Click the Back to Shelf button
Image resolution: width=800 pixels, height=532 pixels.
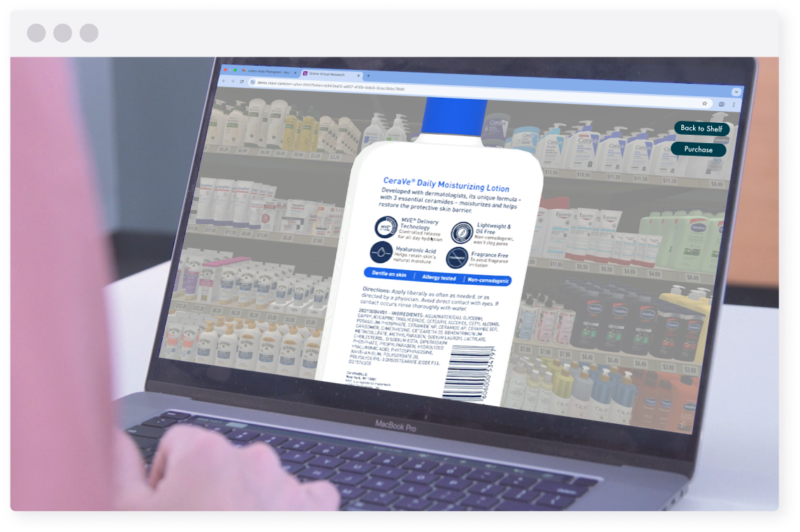pyautogui.click(x=701, y=128)
